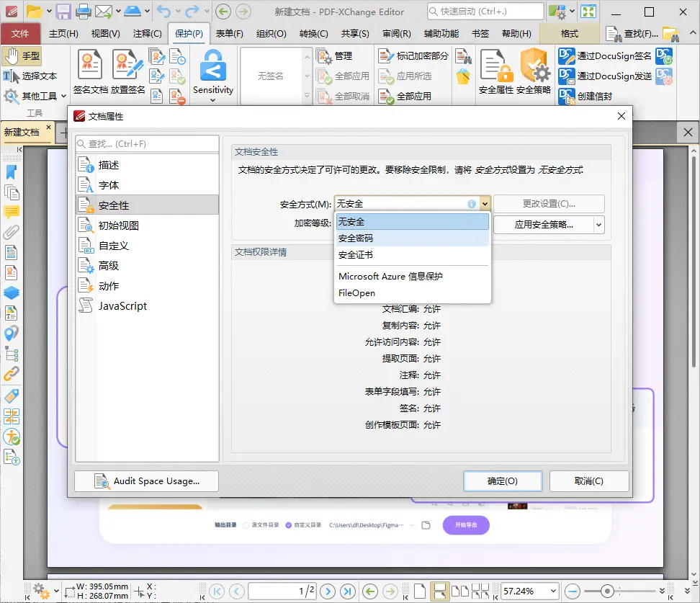This screenshot has height=603, width=700.
Task: Select the 选择文本 text selection tool
Action: (x=32, y=76)
